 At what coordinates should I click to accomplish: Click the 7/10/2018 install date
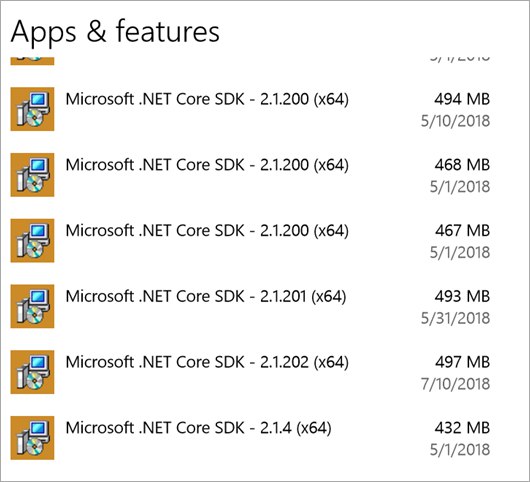tap(455, 384)
